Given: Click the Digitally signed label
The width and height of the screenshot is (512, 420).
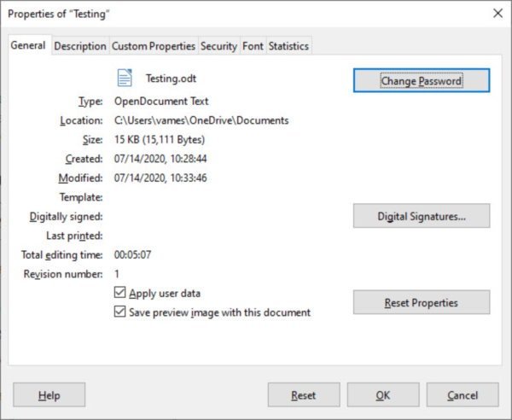Looking at the screenshot, I should 66,217.
